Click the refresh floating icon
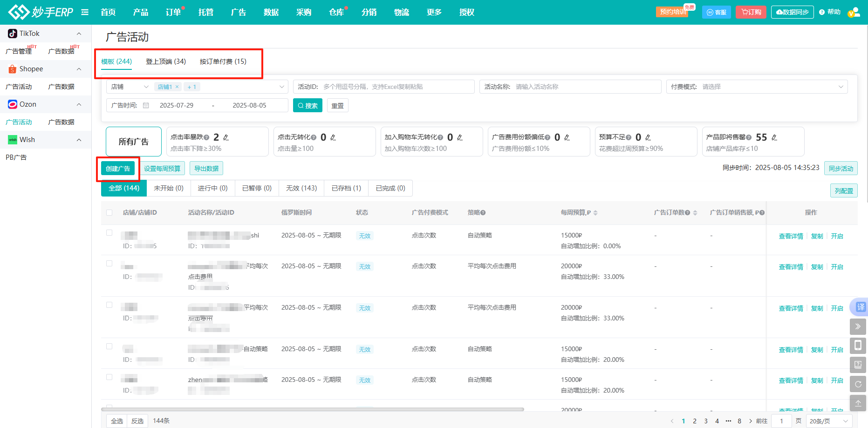 pos(858,384)
